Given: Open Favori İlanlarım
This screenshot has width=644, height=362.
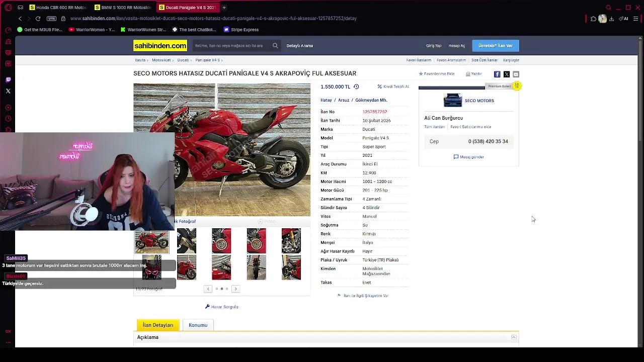Looking at the screenshot, I should [419, 60].
